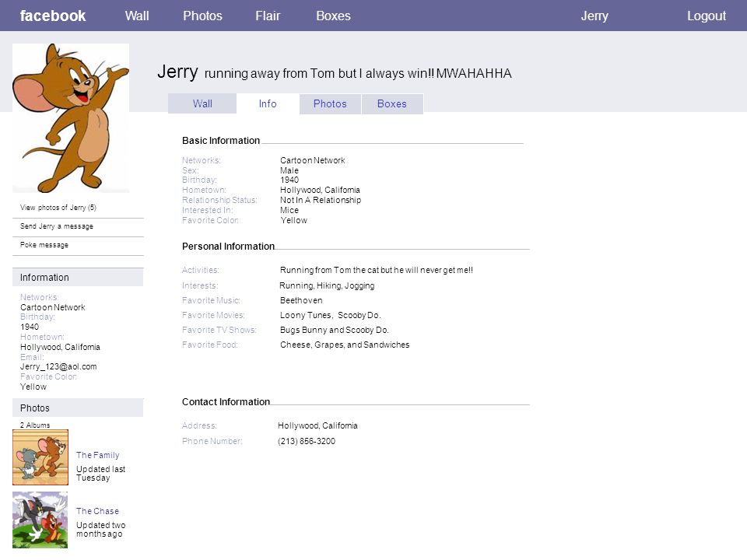Open Wall in the top navigation bar
747x560 pixels.
(137, 16)
